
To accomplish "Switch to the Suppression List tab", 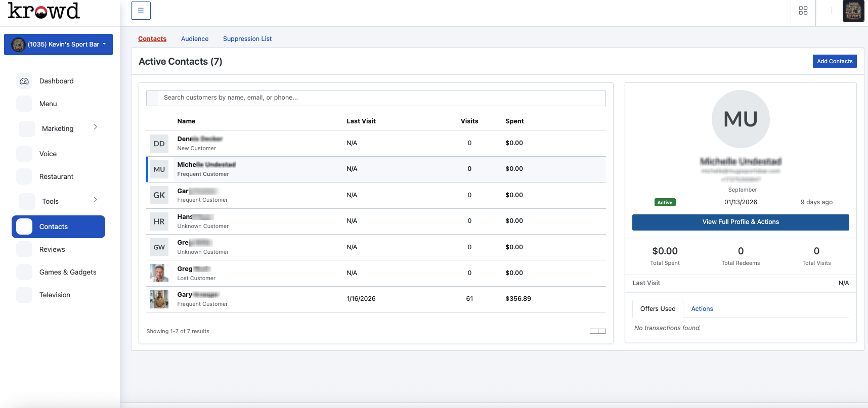I will coord(247,39).
